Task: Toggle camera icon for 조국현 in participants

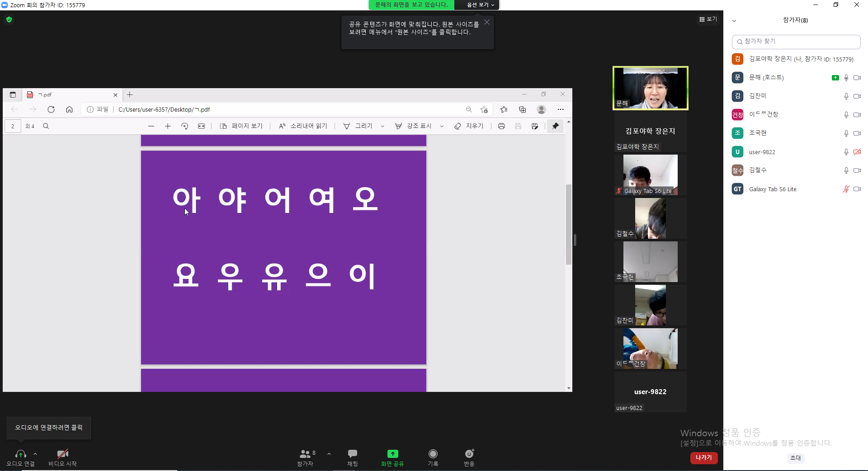Action: point(857,133)
